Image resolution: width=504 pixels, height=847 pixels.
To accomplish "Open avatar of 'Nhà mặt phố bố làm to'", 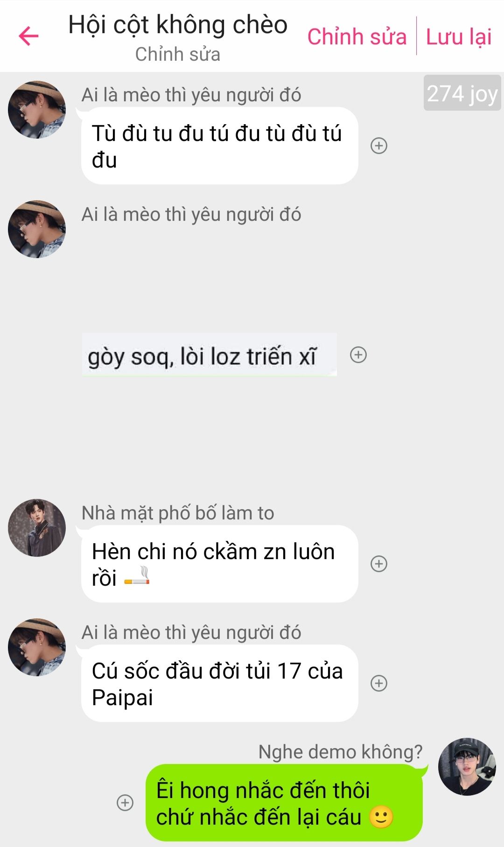I will pos(37,528).
